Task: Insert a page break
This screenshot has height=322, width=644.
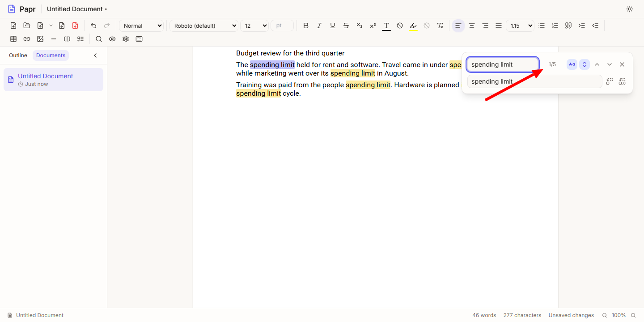Action: (67, 39)
